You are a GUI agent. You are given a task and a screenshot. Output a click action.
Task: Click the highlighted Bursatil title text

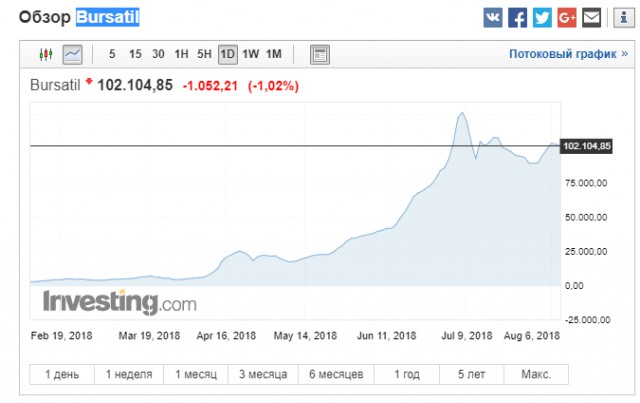pyautogui.click(x=107, y=17)
